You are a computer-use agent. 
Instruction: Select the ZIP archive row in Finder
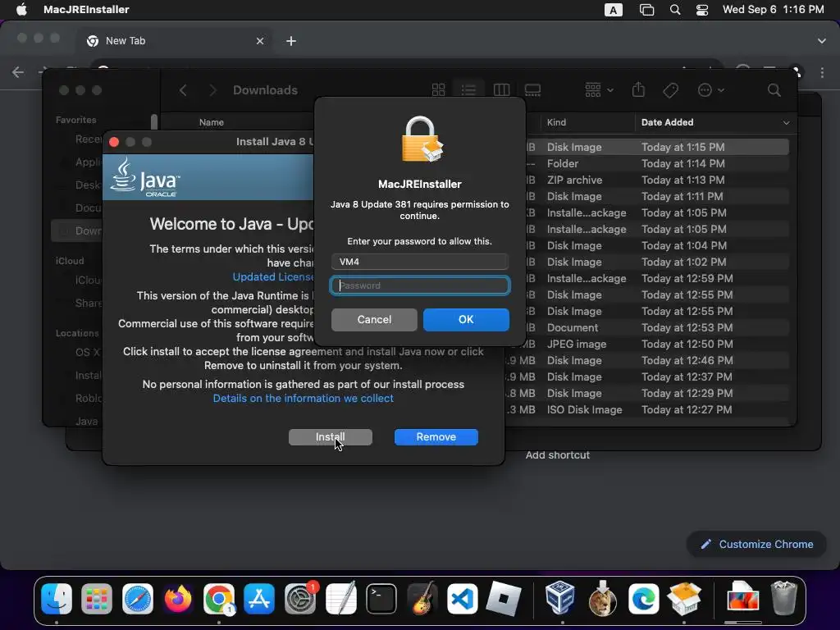[658, 180]
